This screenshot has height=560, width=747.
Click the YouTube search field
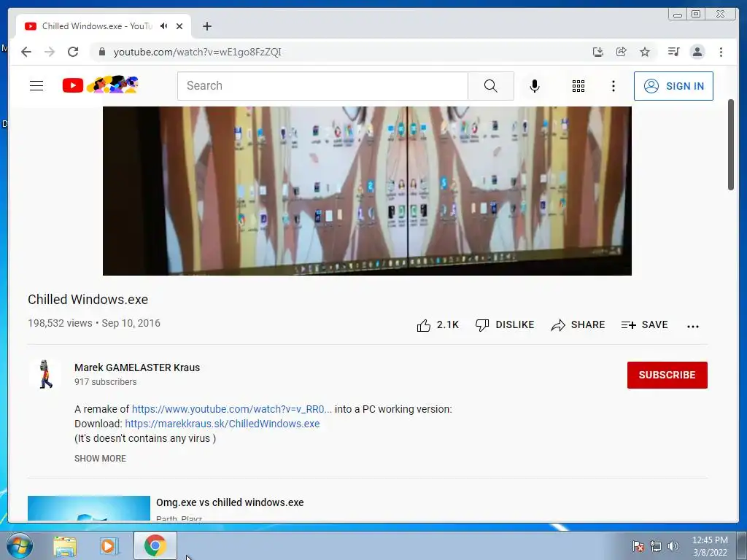322,86
